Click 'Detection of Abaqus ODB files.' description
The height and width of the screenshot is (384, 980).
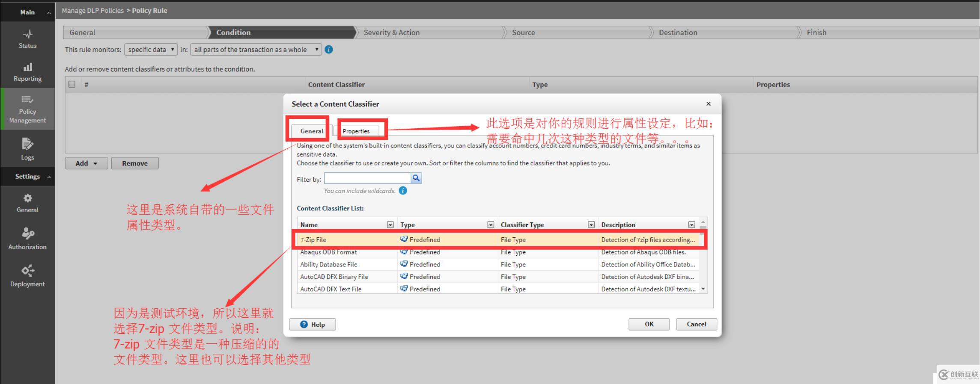point(643,252)
